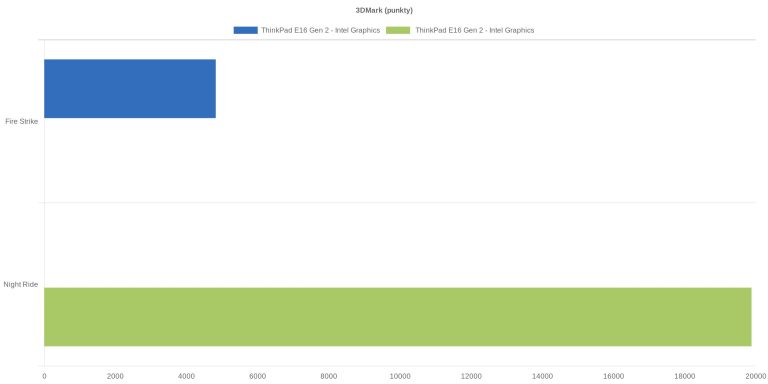Click the Night Ride axis label

[x=21, y=284]
